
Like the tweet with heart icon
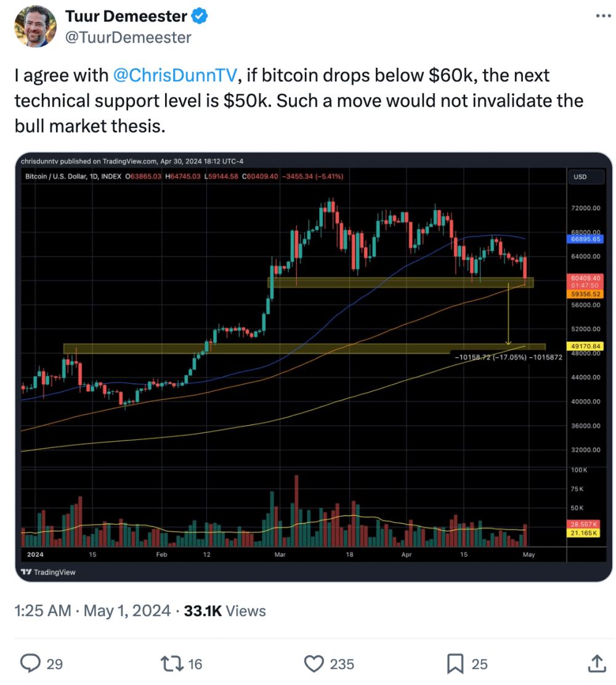314,663
